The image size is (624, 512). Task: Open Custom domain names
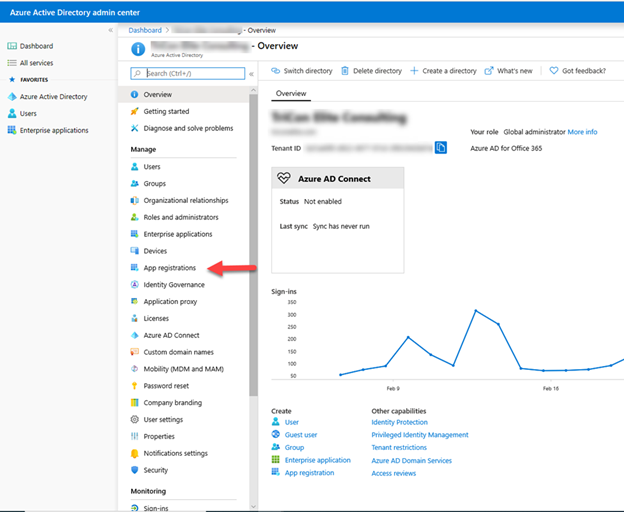click(x=178, y=352)
